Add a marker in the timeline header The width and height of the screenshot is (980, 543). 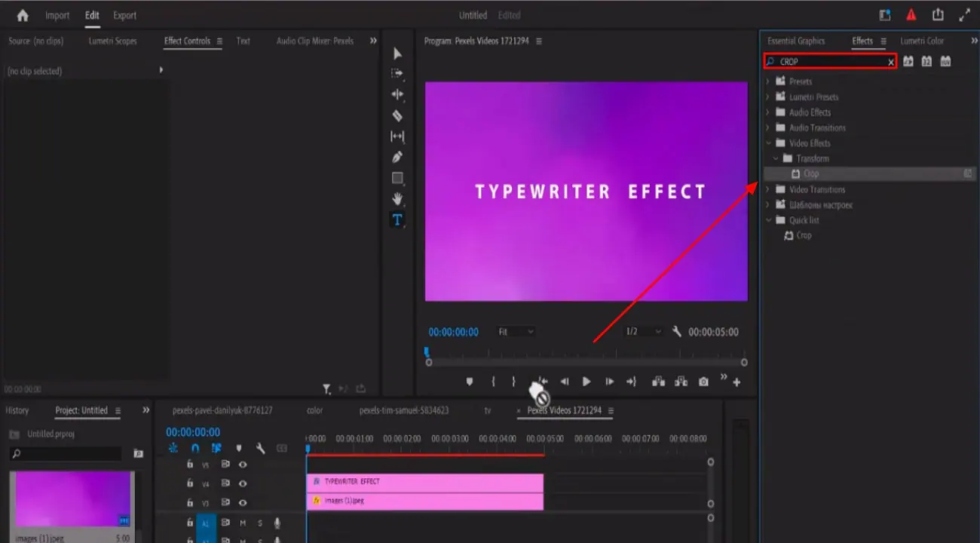(239, 448)
